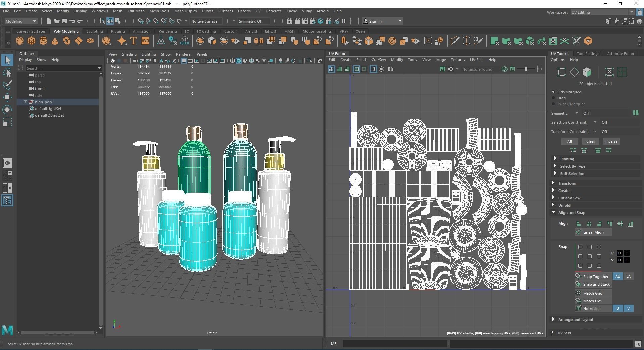This screenshot has width=644, height=350.
Task: Toggle center snap checkbox
Action: (589, 256)
